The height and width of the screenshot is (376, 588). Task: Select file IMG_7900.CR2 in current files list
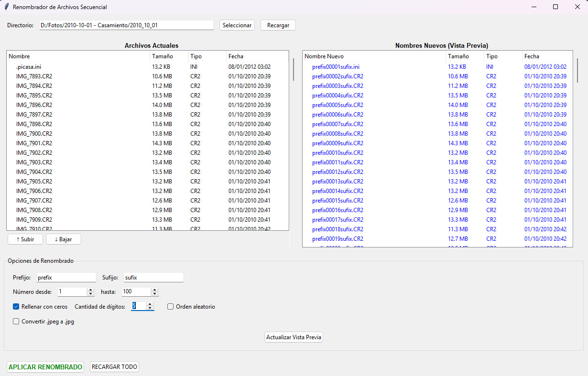click(x=34, y=134)
